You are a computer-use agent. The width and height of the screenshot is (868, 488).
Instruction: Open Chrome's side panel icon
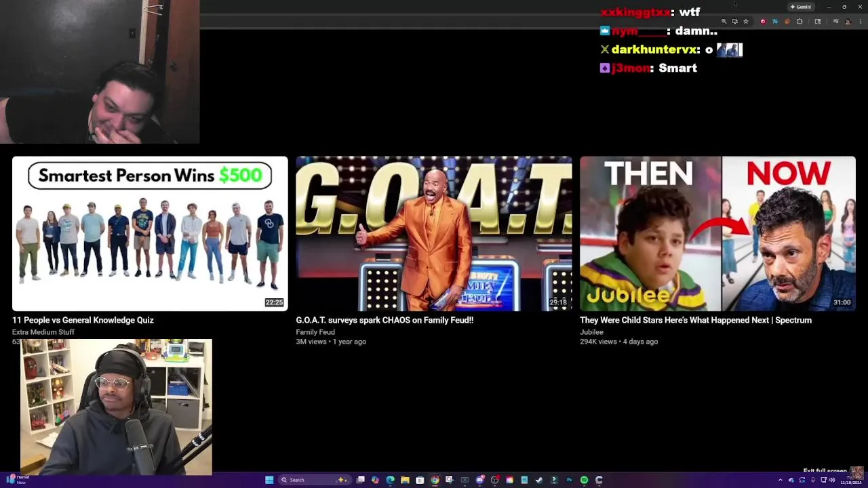[x=817, y=22]
